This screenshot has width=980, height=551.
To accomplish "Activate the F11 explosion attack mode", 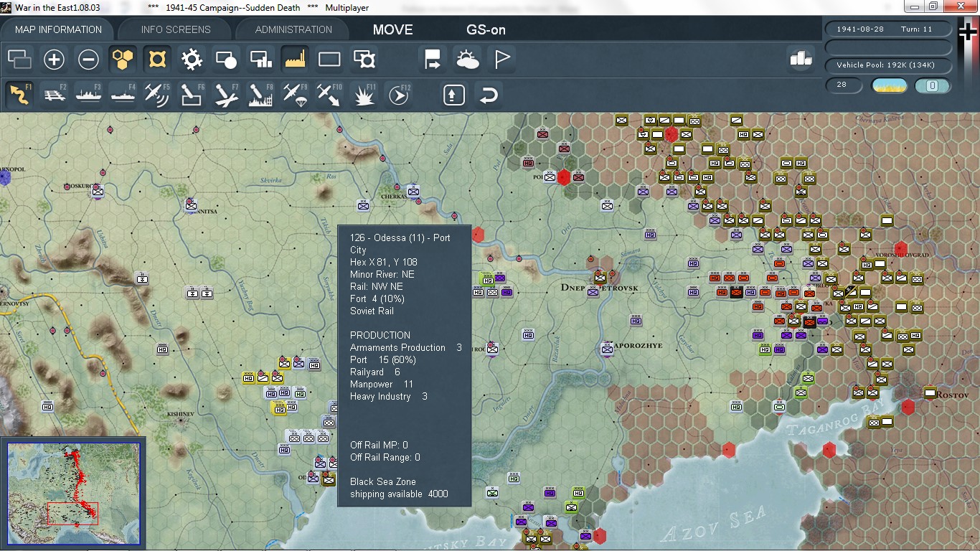I will pyautogui.click(x=364, y=95).
